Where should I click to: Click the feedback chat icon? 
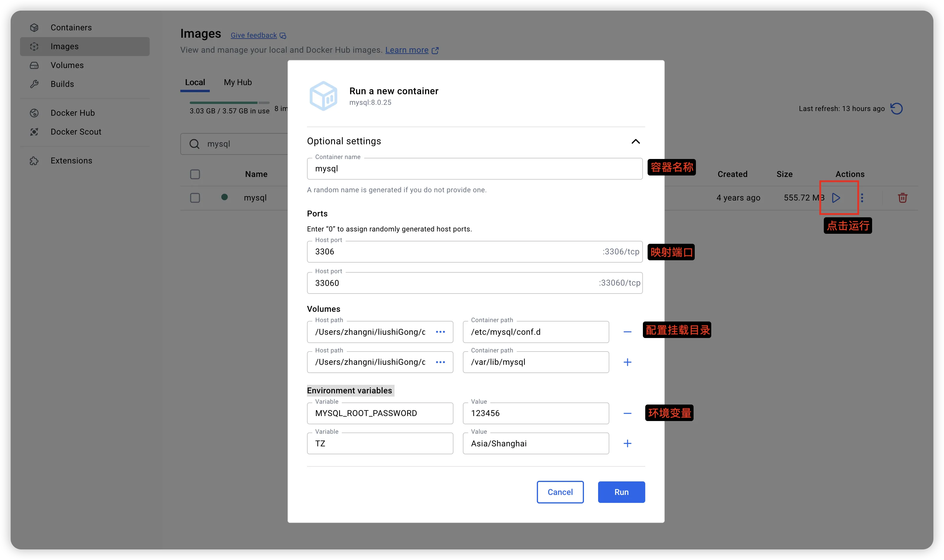click(283, 36)
